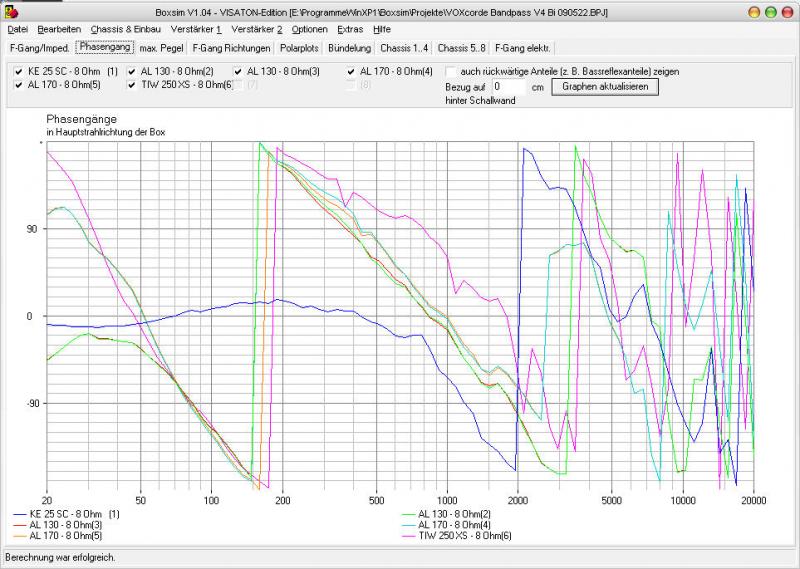Screen dimensions: 800x569
Task: Open the Datei menu
Action: click(18, 30)
